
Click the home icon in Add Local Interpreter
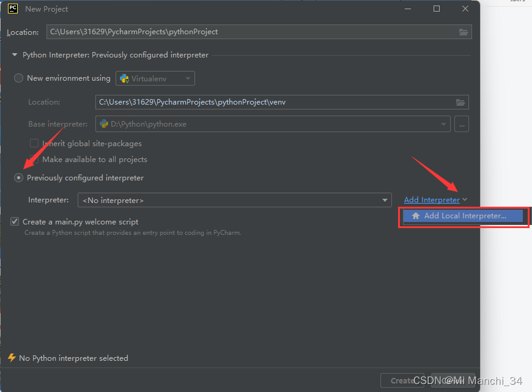coord(416,216)
